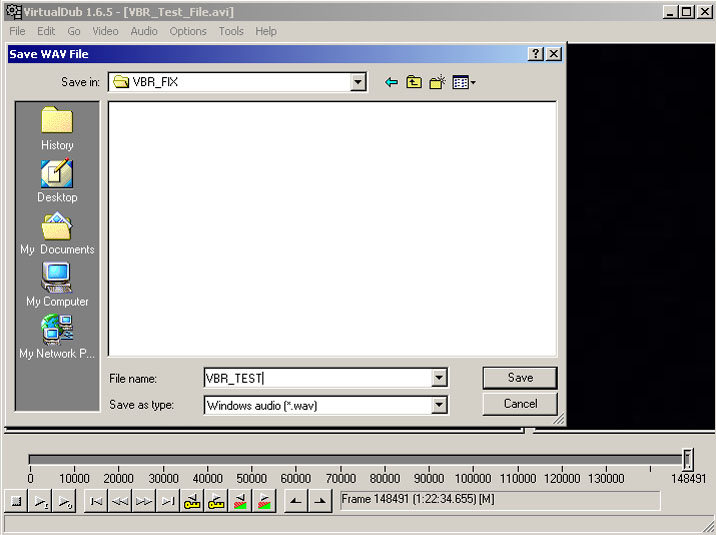The width and height of the screenshot is (716, 535).
Task: Go up one folder level
Action: point(414,82)
